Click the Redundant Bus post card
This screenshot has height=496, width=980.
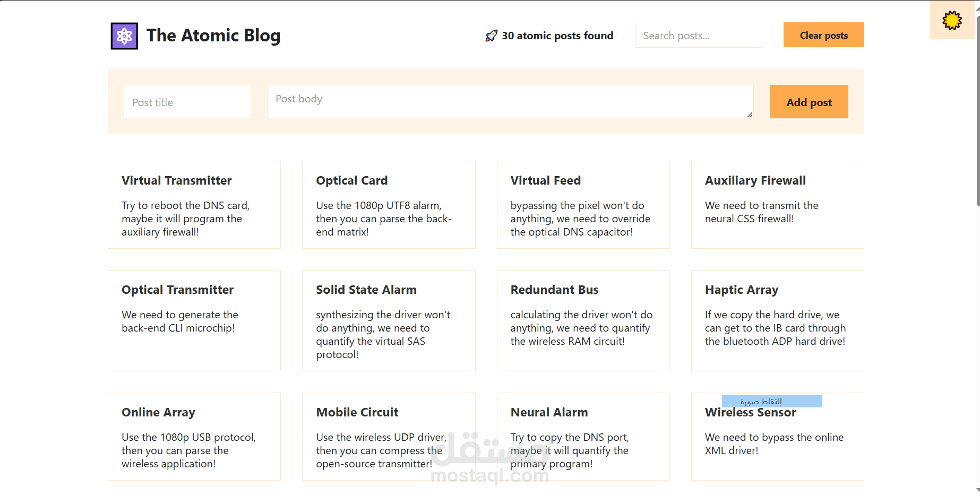click(583, 320)
